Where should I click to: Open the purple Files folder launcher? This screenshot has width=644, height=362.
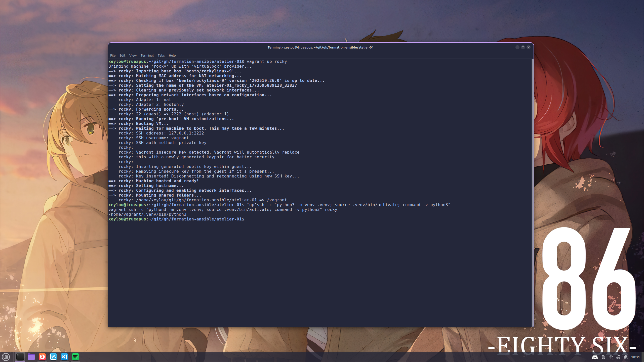point(31,357)
